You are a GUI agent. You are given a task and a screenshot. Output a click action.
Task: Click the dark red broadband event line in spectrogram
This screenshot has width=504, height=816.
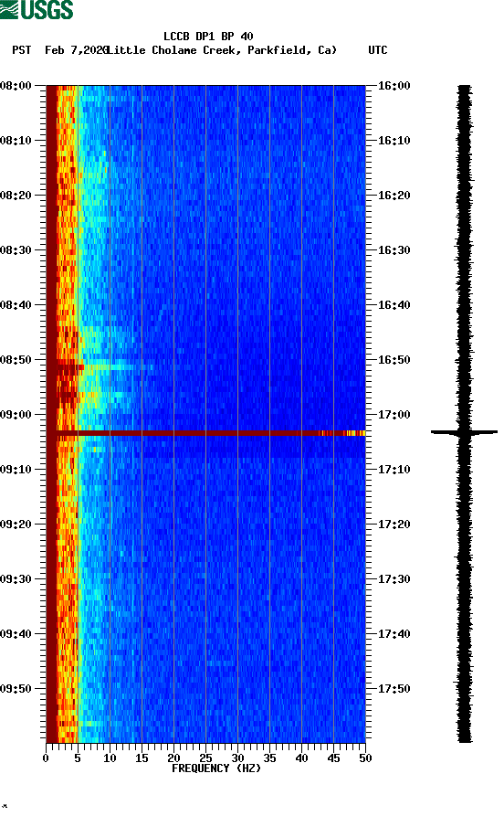point(205,433)
